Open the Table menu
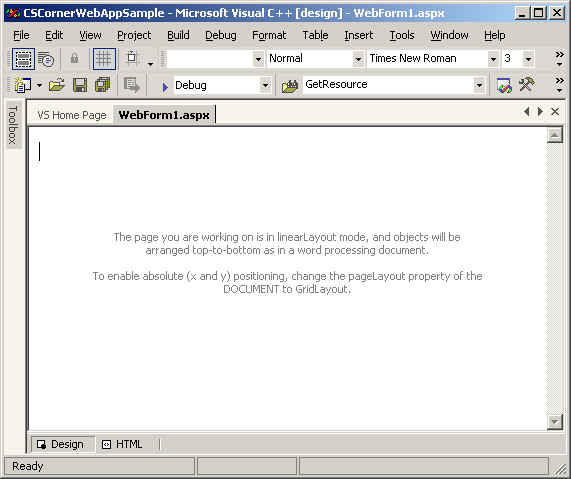The width and height of the screenshot is (571, 479). (315, 35)
